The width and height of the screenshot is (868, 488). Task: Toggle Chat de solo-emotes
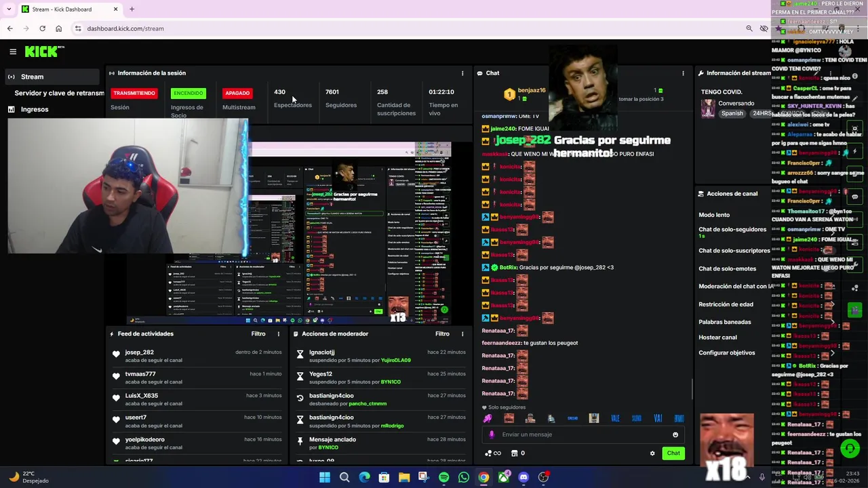(x=728, y=269)
